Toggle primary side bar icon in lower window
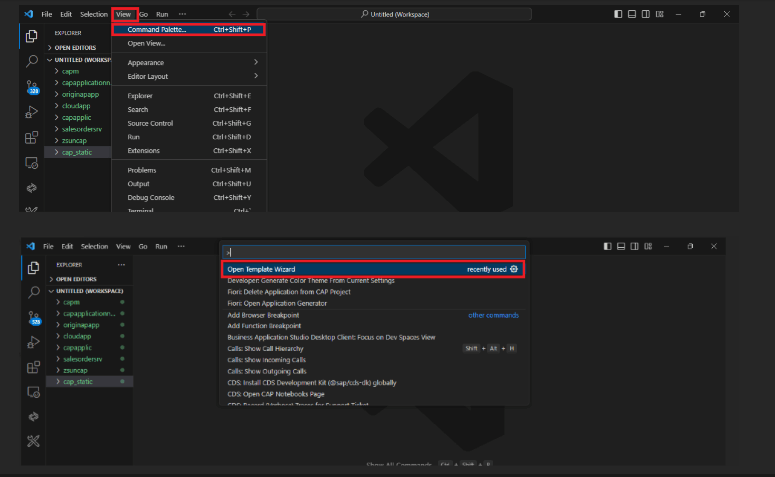Screen dimensions: 775x477 pyautogui.click(x=607, y=246)
